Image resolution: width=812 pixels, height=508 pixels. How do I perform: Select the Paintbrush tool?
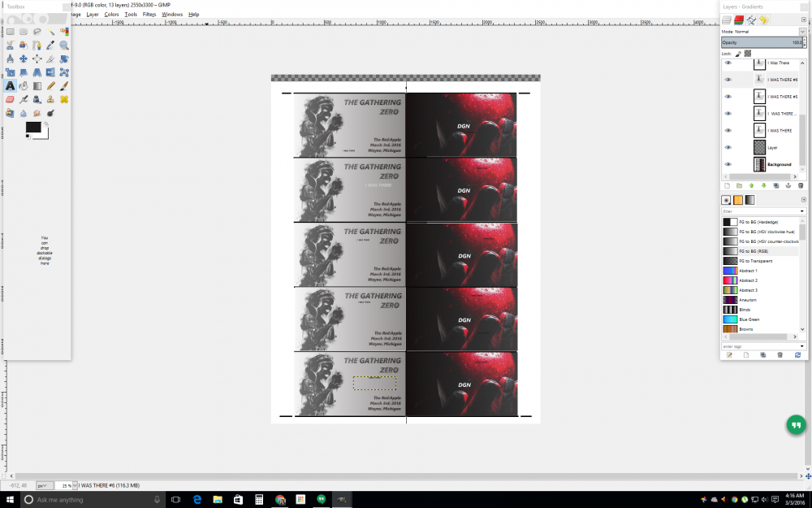[x=63, y=86]
